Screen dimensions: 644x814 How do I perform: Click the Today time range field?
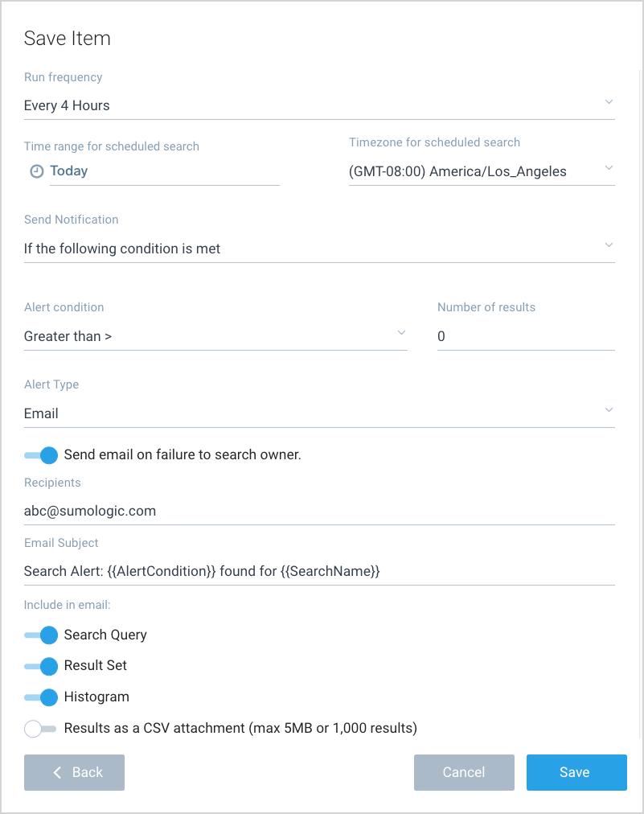(164, 171)
